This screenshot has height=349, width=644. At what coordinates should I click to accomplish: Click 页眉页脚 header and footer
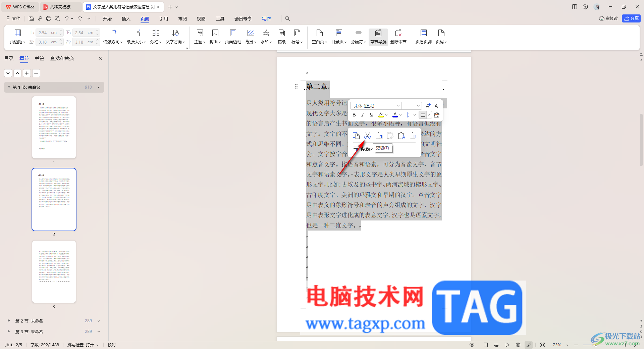pyautogui.click(x=423, y=37)
